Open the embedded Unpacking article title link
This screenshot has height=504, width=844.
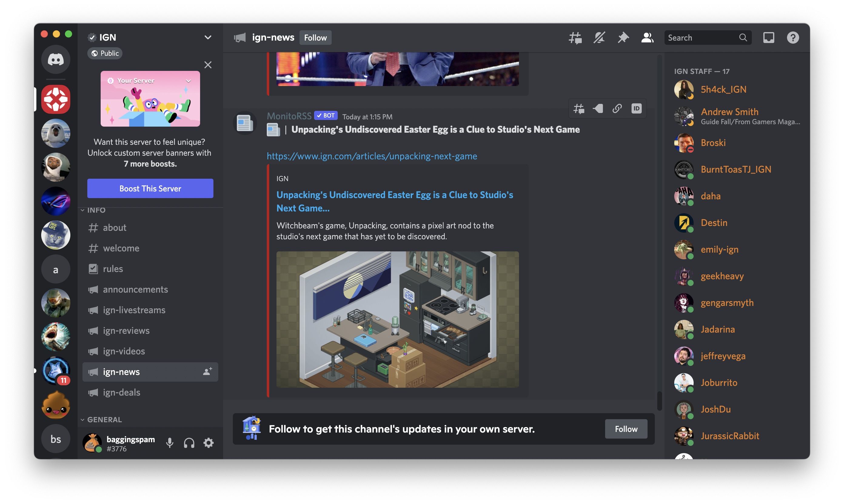point(395,201)
